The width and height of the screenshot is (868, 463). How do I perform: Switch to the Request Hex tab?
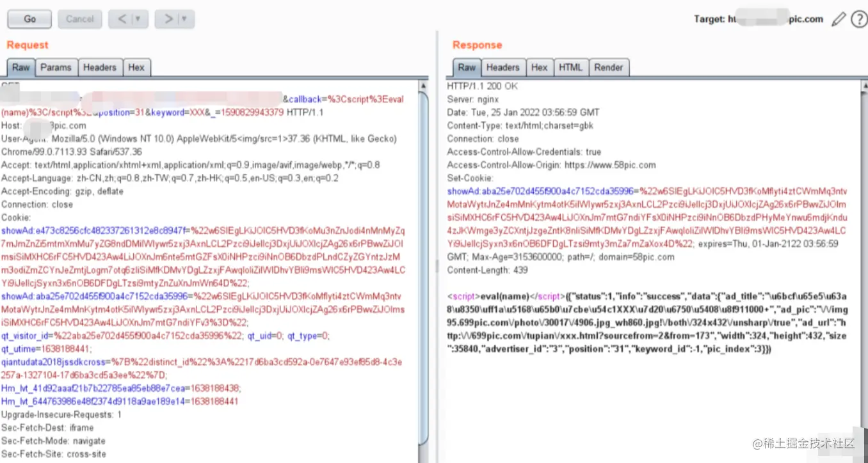(x=136, y=67)
